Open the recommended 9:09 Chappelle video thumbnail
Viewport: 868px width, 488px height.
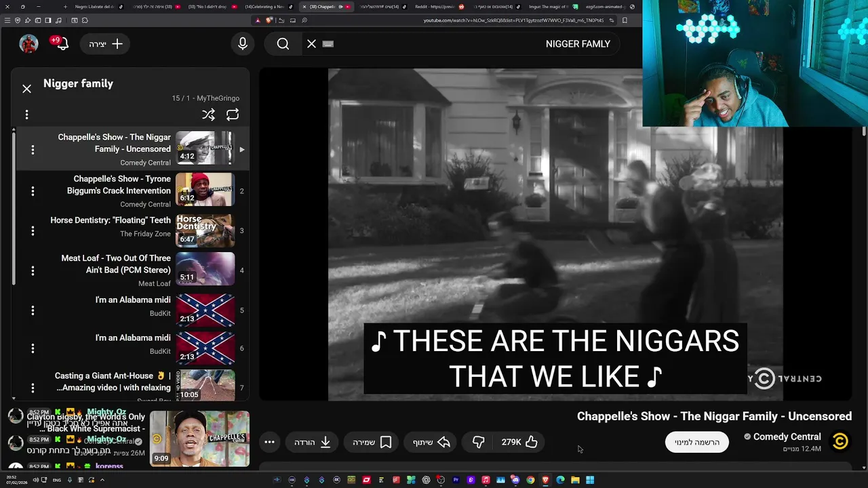[x=199, y=439]
